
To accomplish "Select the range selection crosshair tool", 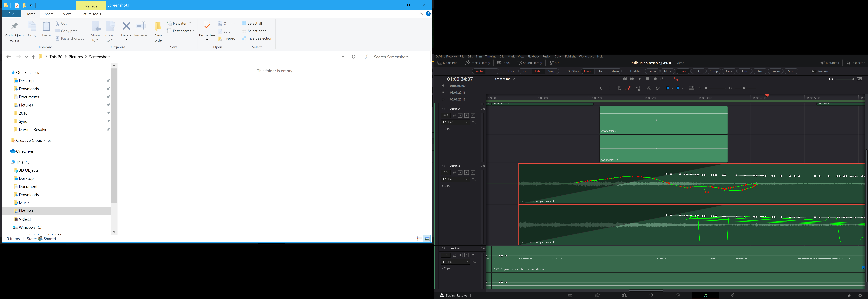I will coord(610,88).
